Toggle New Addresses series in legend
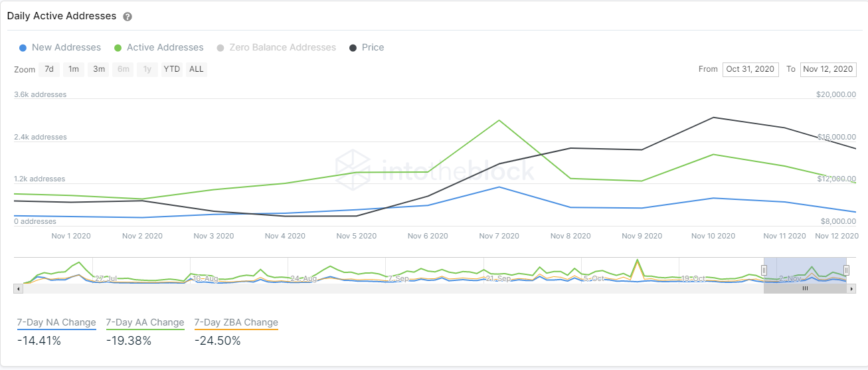868x370 pixels. [x=60, y=48]
